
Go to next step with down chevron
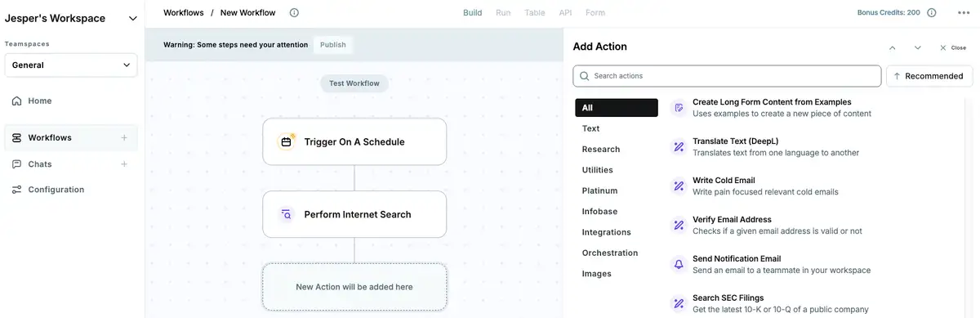pos(918,47)
